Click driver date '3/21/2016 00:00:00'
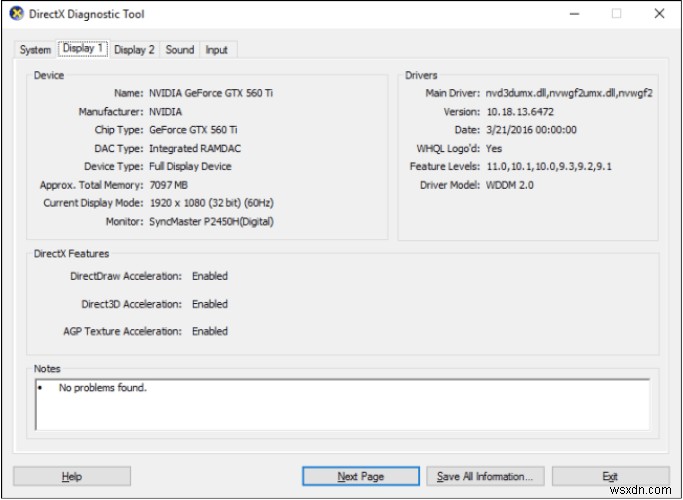Viewport: 683px width, 500px height. click(531, 130)
